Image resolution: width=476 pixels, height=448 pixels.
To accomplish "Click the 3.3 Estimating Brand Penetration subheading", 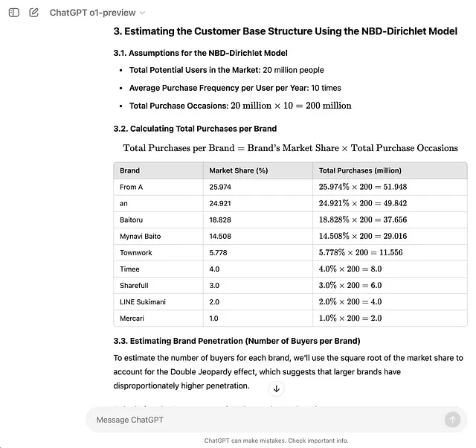I will pos(237,341).
